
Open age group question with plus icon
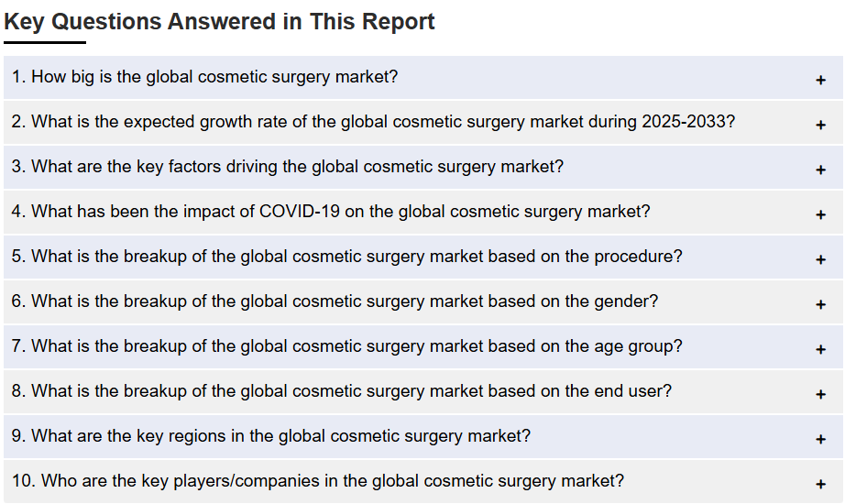point(820,350)
